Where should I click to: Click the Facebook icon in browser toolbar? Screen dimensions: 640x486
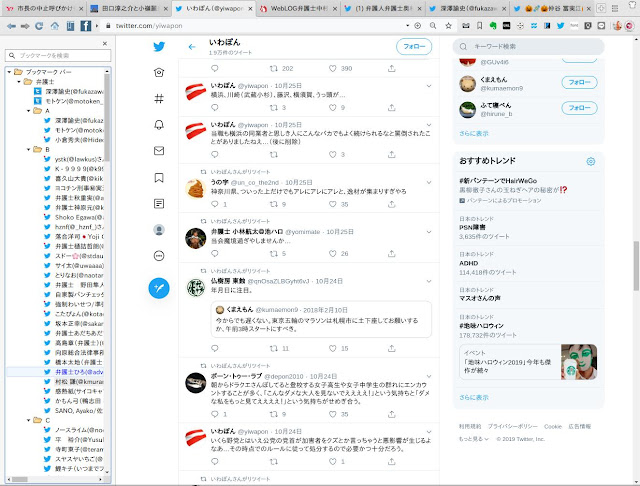point(86,26)
